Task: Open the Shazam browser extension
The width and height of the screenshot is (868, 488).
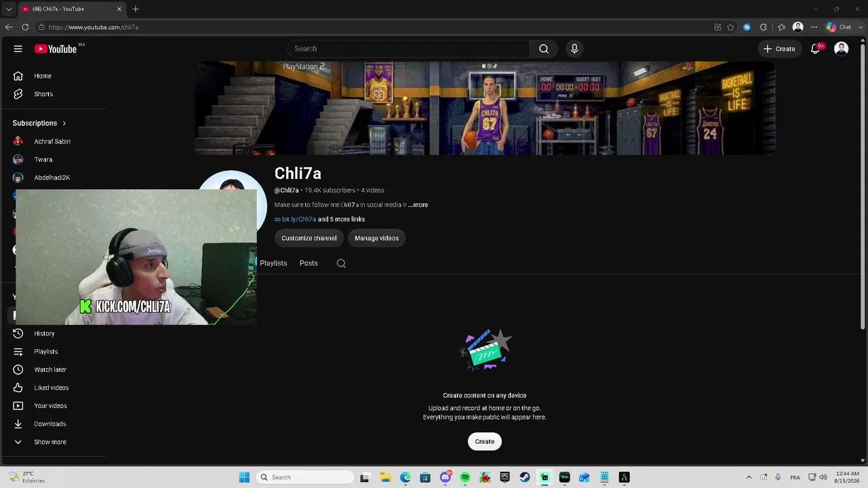Action: [747, 27]
